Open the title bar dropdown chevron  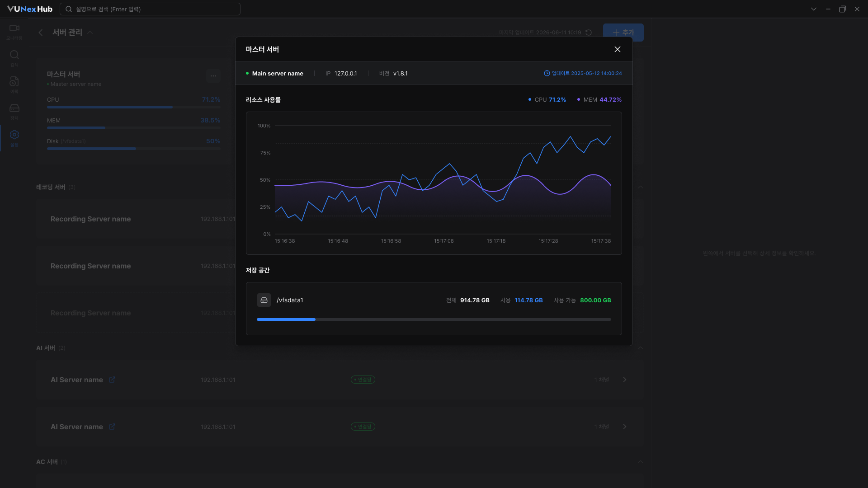pos(814,9)
